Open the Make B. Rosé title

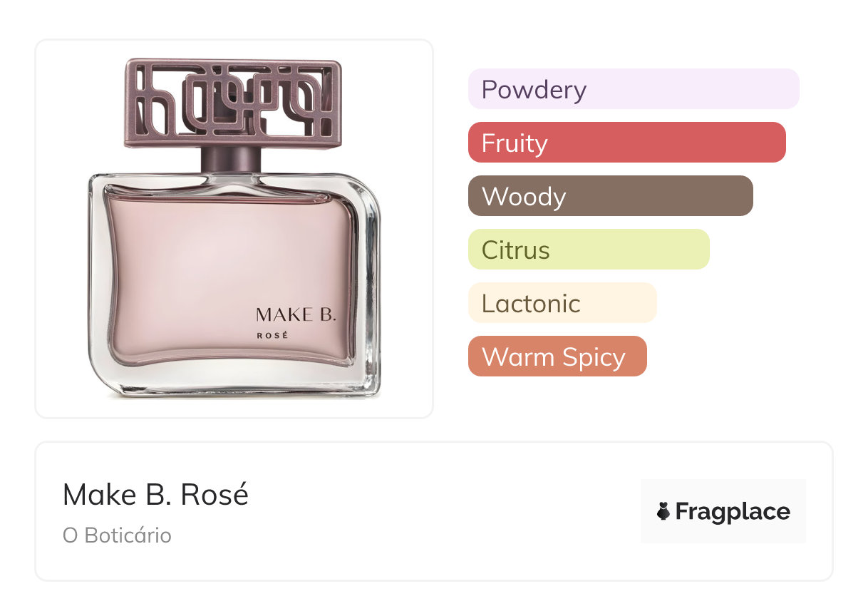tap(155, 495)
